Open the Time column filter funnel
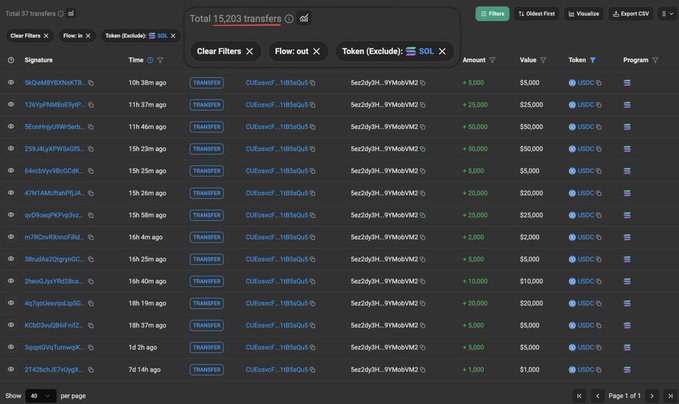 click(x=160, y=60)
